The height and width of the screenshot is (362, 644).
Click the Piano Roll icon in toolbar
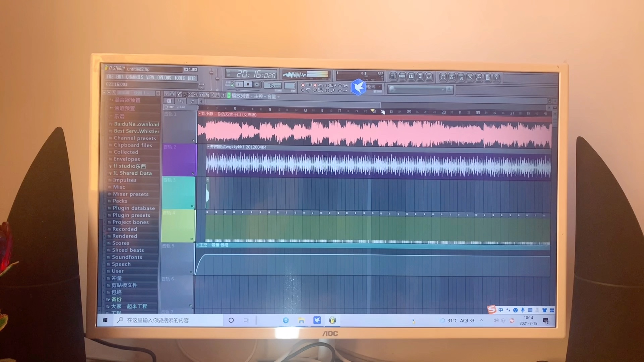click(x=411, y=76)
